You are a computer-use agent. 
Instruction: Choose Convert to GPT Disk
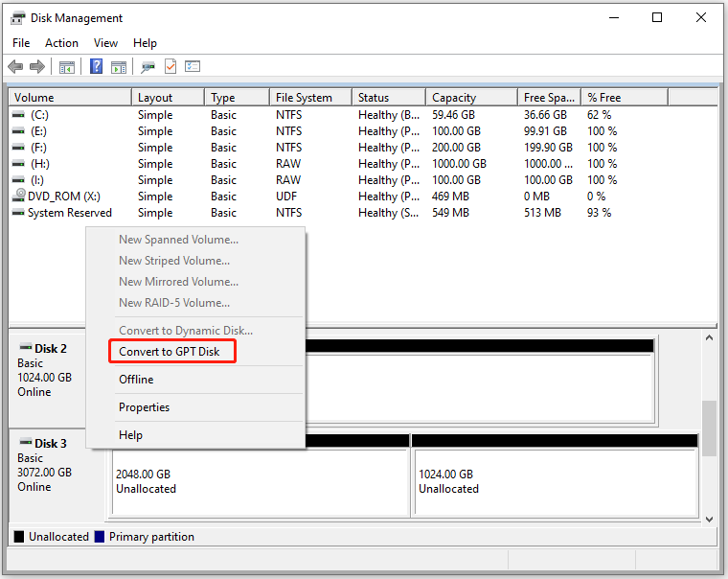click(170, 352)
